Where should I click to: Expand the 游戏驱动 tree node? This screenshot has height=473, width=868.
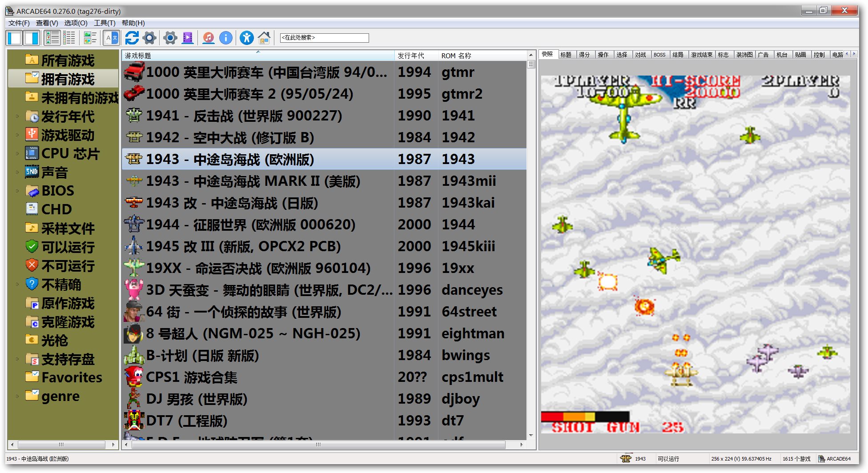17,135
